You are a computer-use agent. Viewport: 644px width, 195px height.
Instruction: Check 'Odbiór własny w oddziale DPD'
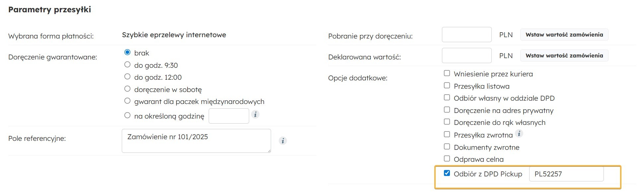point(447,97)
